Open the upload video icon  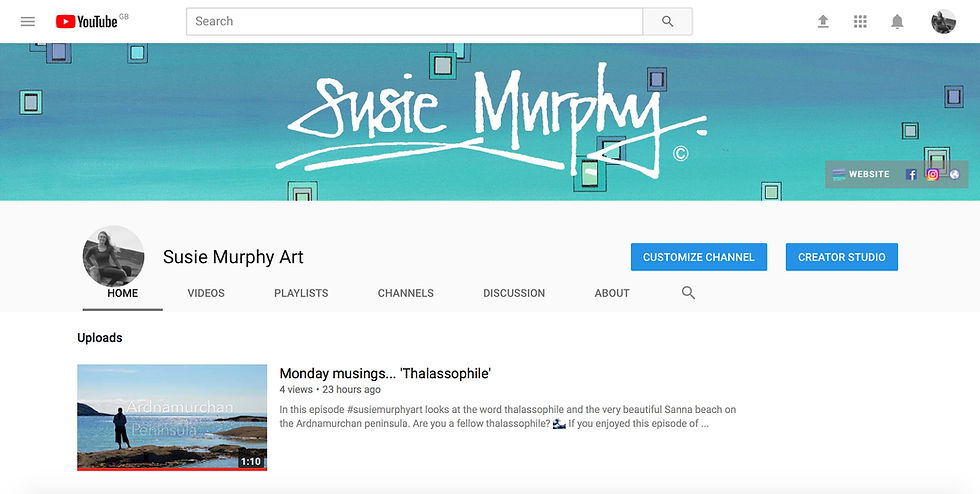tap(823, 21)
